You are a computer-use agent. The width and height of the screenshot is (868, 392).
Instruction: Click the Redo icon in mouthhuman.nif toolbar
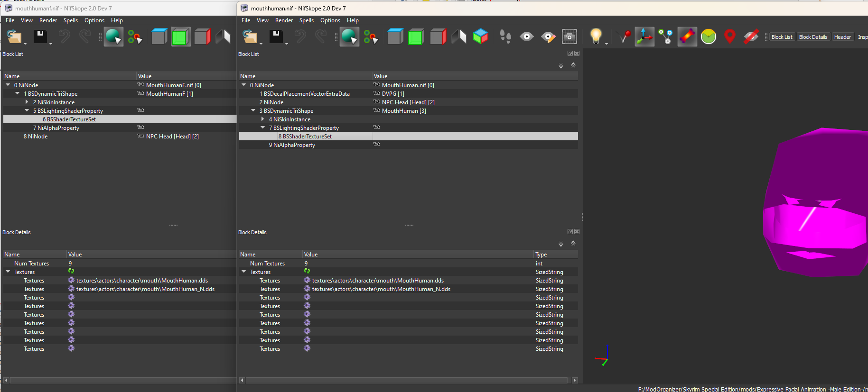coord(321,36)
